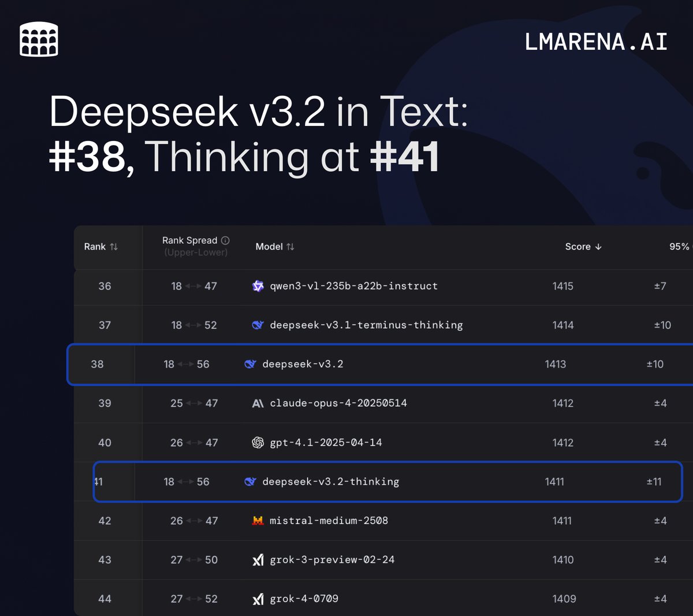
Task: Select rank cell 44
Action: point(105,599)
